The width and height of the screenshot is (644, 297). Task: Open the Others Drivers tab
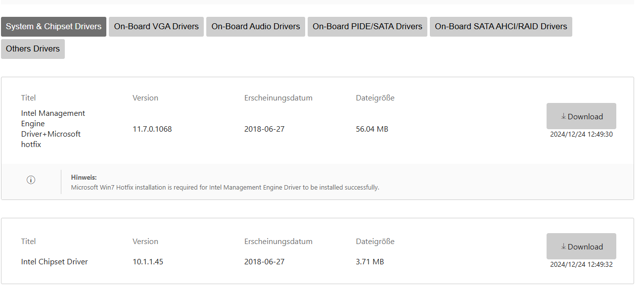point(33,49)
